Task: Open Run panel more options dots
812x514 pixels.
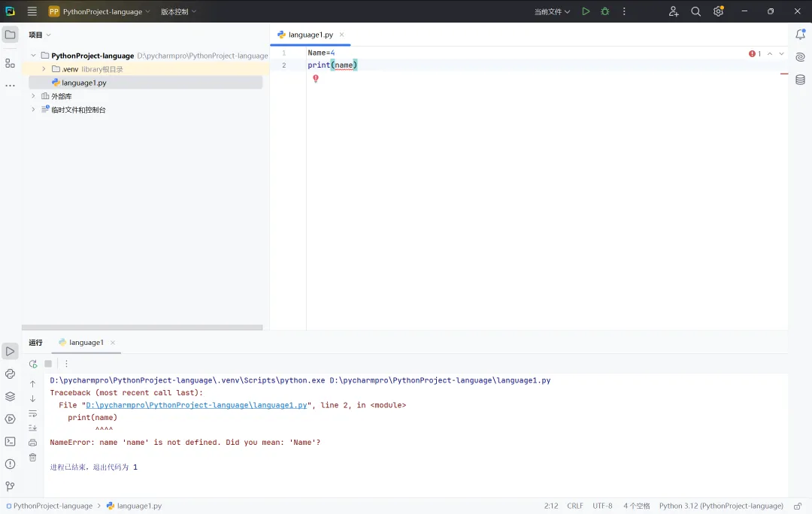Action: pos(66,364)
